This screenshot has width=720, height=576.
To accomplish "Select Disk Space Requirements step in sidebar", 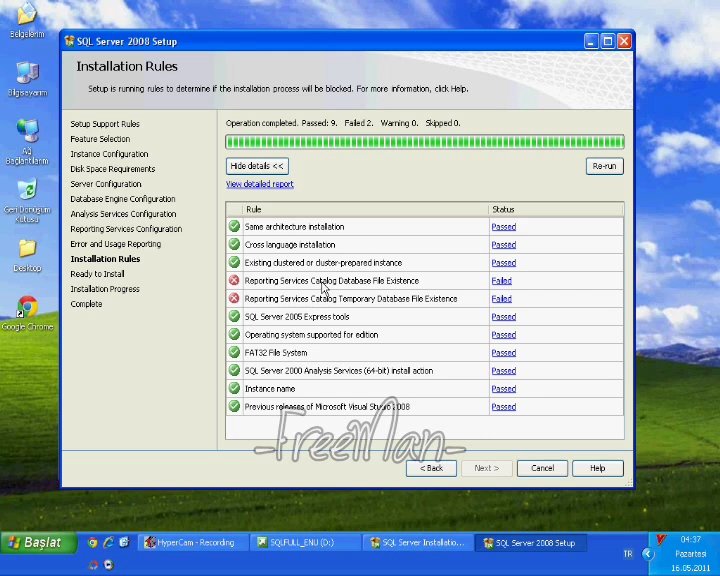I will pyautogui.click(x=112, y=169).
